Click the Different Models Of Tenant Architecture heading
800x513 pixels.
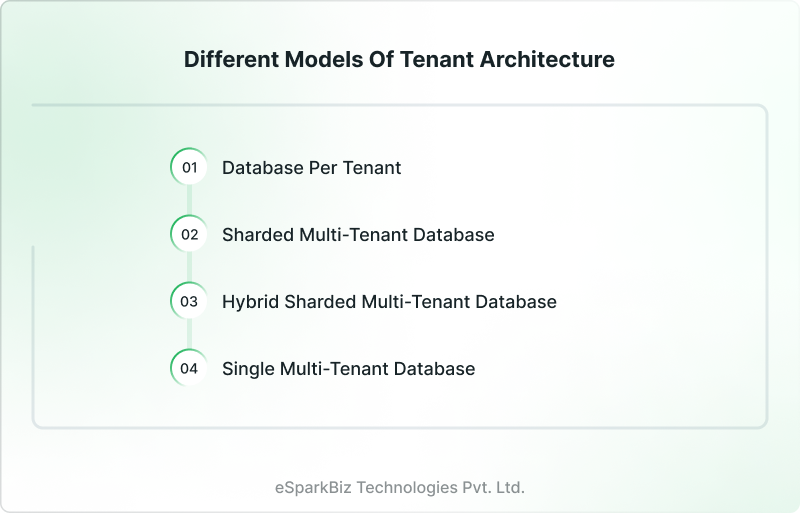pyautogui.click(x=399, y=60)
